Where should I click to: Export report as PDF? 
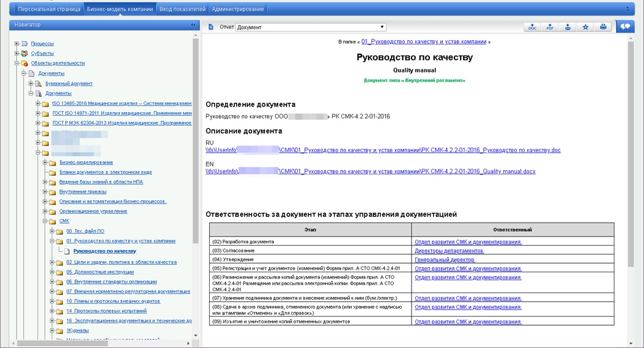point(550,27)
